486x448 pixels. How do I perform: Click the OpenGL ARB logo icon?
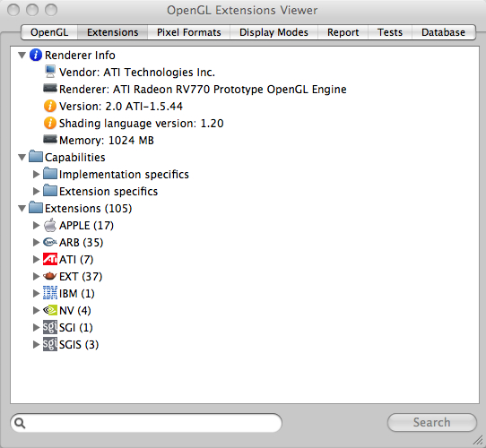click(50, 242)
